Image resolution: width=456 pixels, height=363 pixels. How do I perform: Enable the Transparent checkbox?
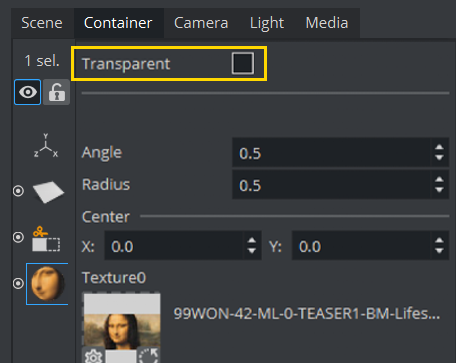click(243, 63)
